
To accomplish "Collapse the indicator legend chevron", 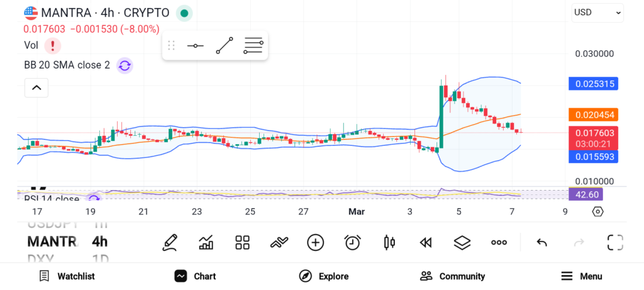I will point(36,87).
